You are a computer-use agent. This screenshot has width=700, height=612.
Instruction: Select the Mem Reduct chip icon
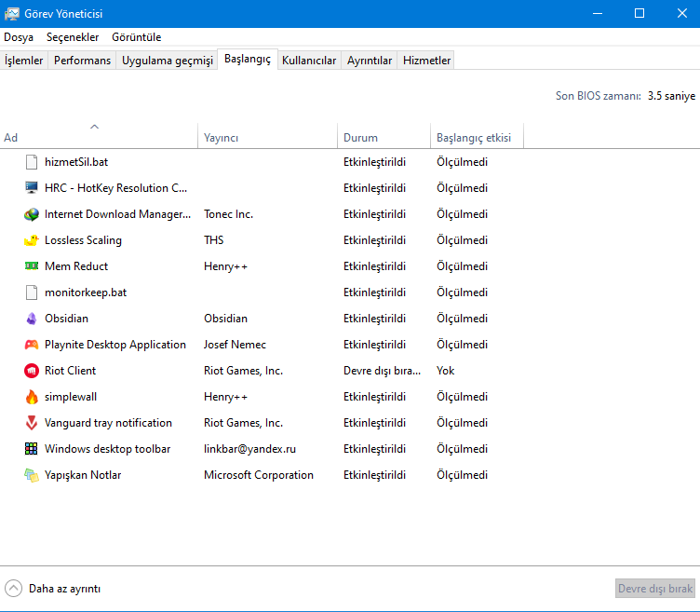tap(32, 266)
